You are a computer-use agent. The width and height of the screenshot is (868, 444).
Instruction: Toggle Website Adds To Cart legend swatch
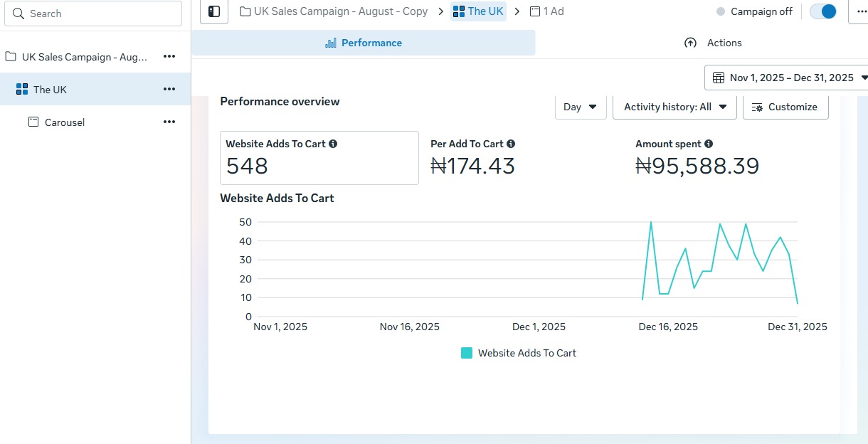click(x=467, y=353)
